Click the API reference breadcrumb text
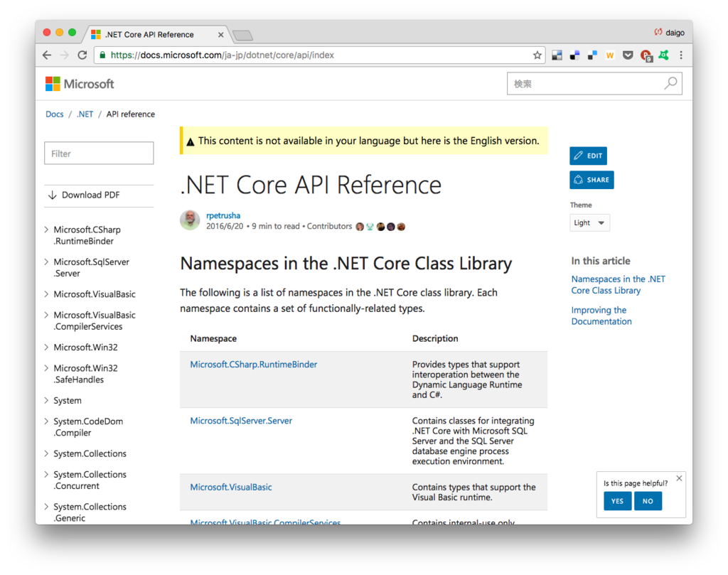This screenshot has height=575, width=728. point(131,114)
